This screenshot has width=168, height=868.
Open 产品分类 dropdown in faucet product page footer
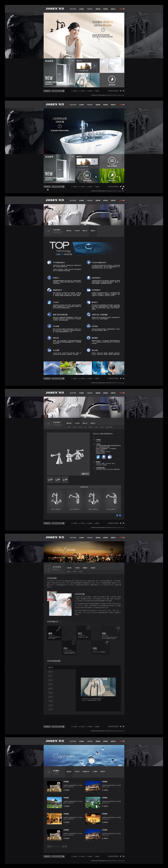click(x=47, y=523)
